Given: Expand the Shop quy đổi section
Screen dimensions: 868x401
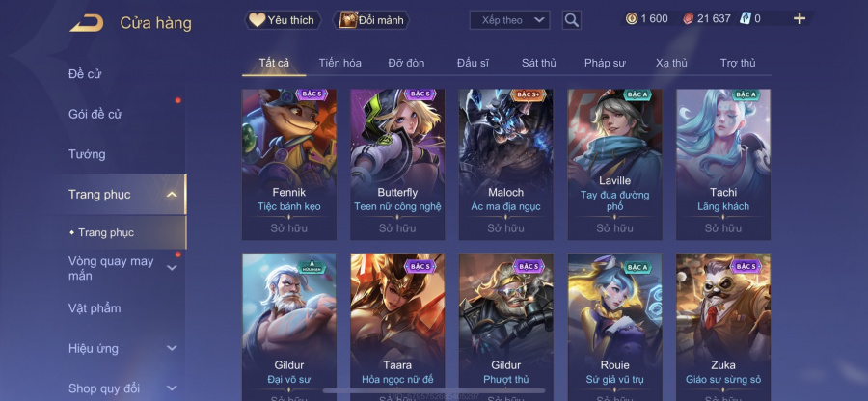Looking at the screenshot, I should pyautogui.click(x=173, y=388).
